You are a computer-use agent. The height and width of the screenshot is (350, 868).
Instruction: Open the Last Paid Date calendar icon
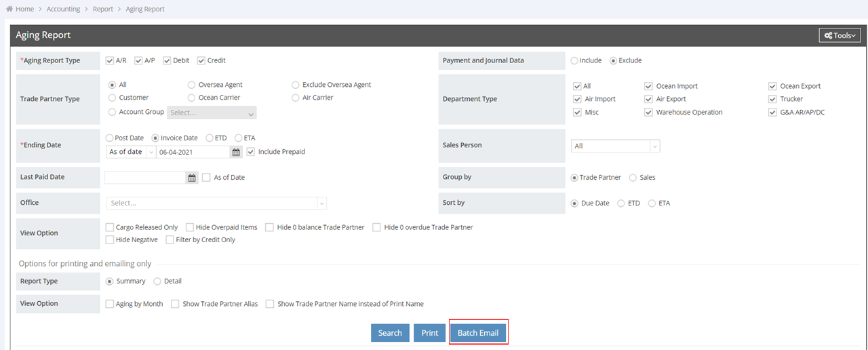(192, 178)
